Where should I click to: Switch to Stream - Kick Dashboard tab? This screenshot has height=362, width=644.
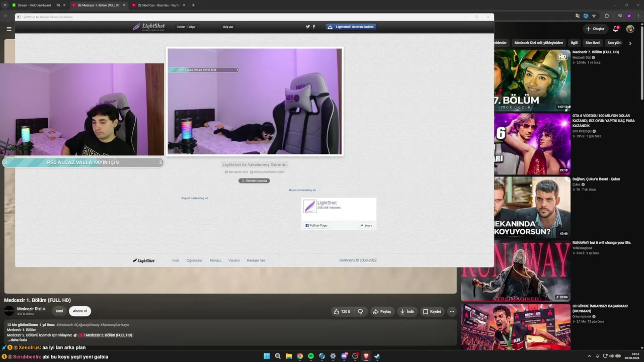[x=39, y=5]
